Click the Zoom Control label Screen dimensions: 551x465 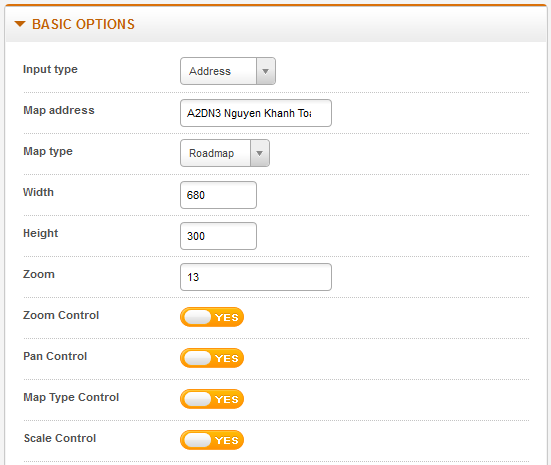point(61,315)
